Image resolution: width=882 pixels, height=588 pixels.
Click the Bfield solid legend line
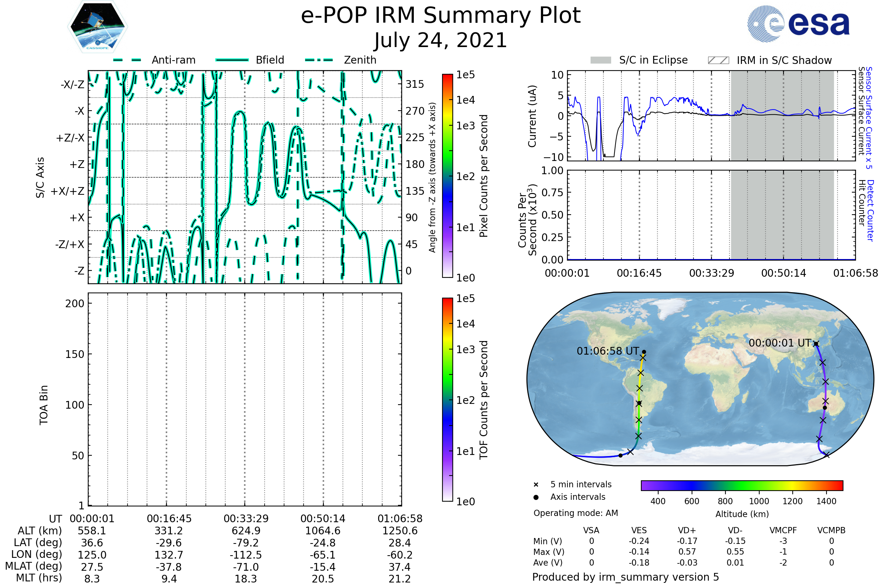tap(232, 60)
